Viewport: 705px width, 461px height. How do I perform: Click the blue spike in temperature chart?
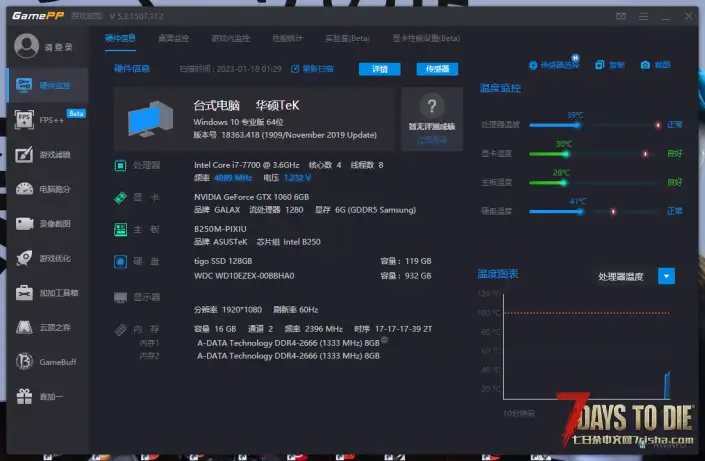[x=667, y=385]
